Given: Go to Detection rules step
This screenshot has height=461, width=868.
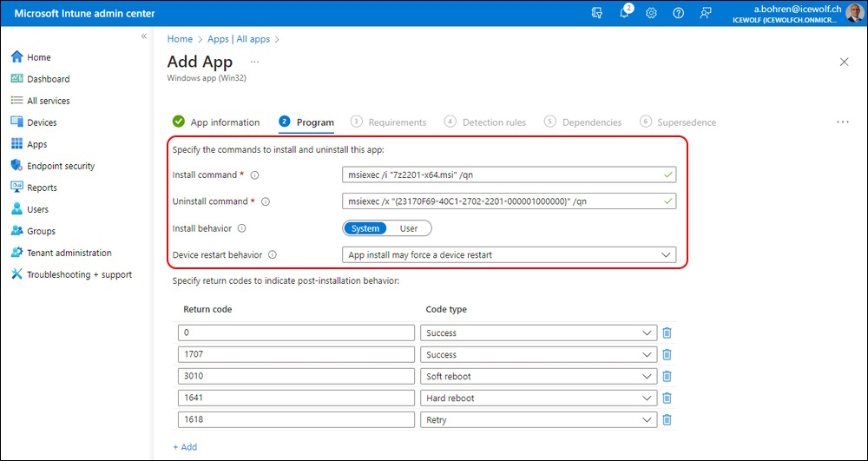Looking at the screenshot, I should pyautogui.click(x=485, y=122).
